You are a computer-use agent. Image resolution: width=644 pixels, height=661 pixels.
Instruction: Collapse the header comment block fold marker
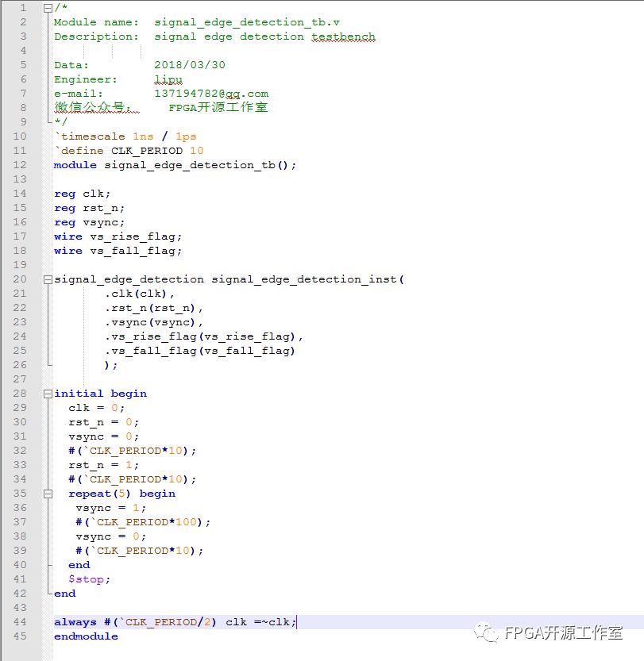pos(48,8)
